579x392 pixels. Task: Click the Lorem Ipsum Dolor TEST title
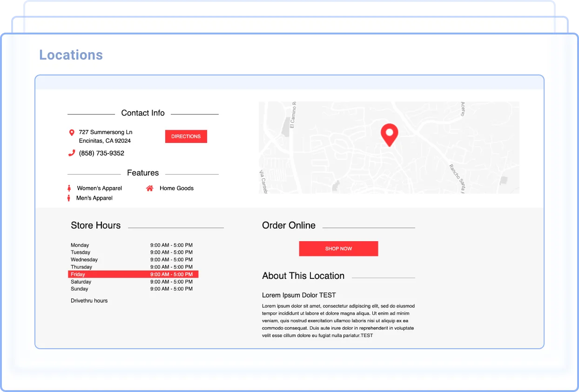[x=299, y=295]
